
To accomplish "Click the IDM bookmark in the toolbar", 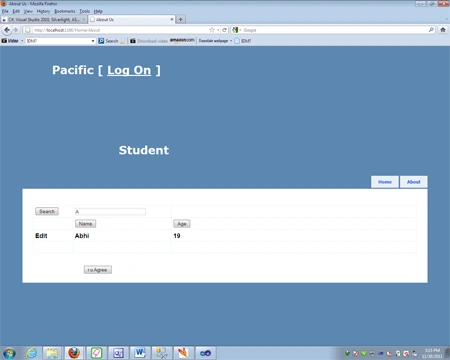I will [243, 41].
